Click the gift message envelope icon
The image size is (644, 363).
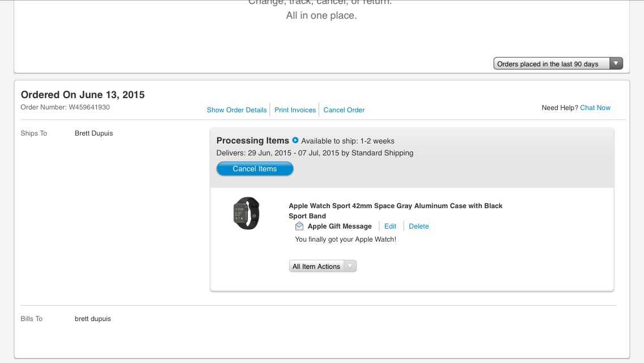tap(299, 226)
